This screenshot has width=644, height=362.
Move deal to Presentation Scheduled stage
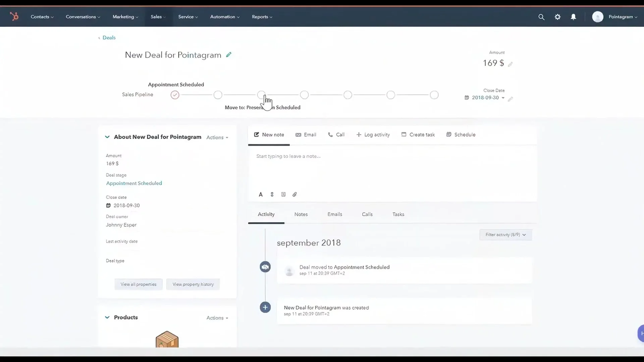[261, 95]
